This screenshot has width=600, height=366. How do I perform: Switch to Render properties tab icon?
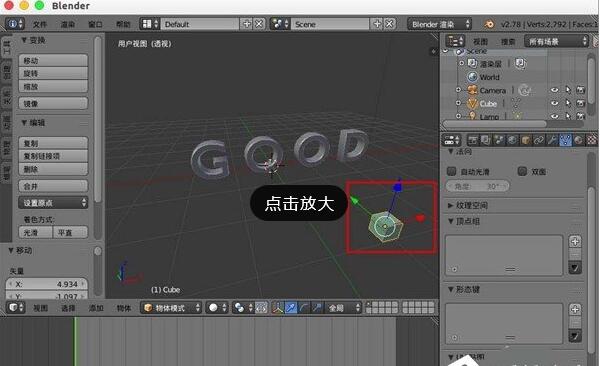pos(473,141)
